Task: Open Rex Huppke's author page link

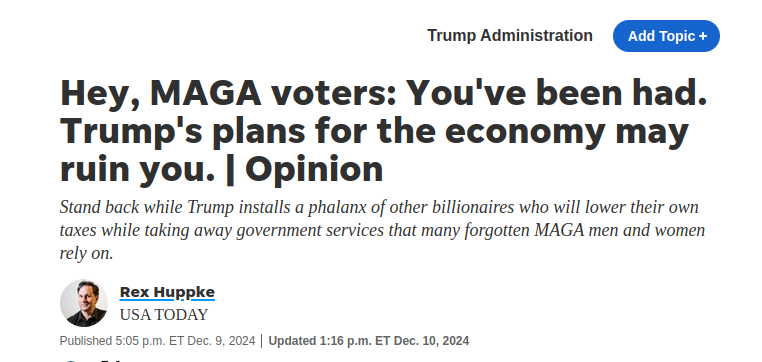Action: point(167,292)
